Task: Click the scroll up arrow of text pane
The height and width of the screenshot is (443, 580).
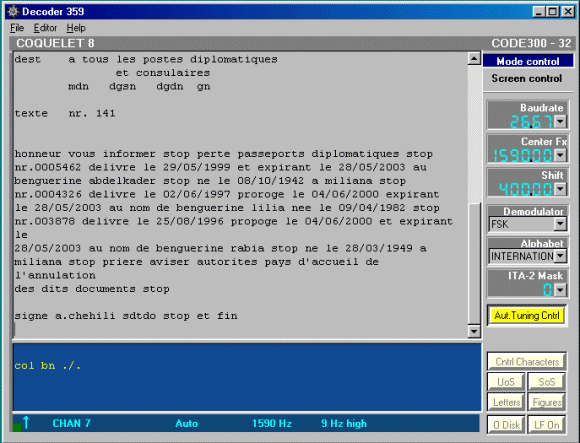Action: click(474, 58)
